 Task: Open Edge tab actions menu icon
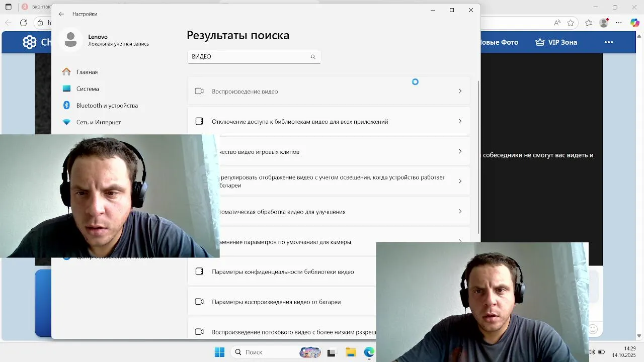8,7
